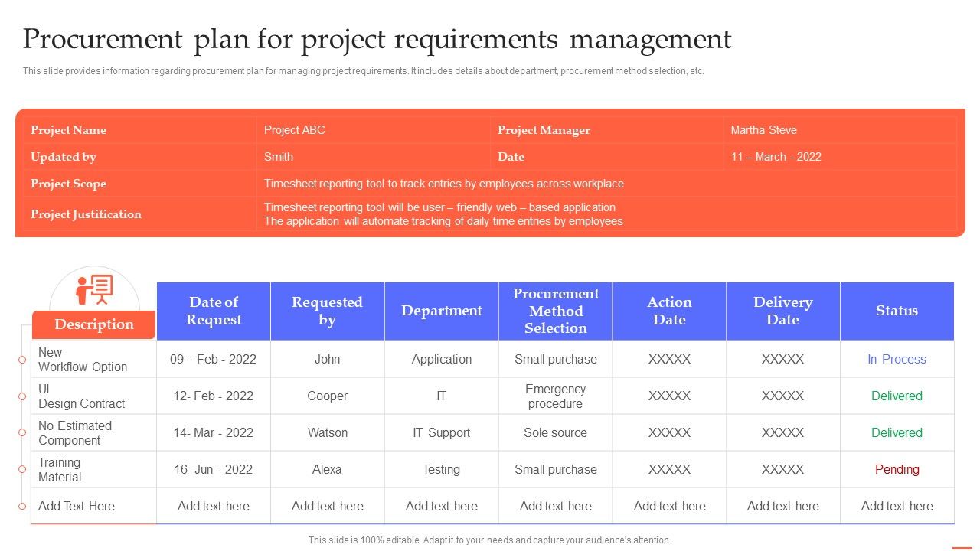Click the 'Project Scope' label
This screenshot has width=980, height=551.
tap(68, 184)
